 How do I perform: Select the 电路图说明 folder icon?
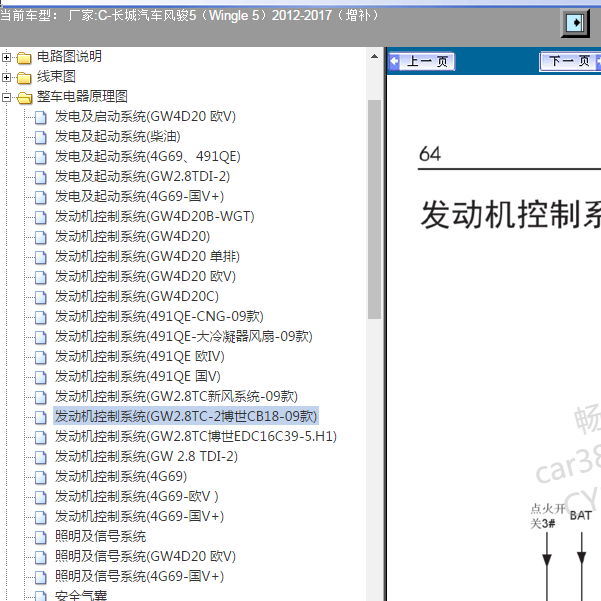pos(24,58)
